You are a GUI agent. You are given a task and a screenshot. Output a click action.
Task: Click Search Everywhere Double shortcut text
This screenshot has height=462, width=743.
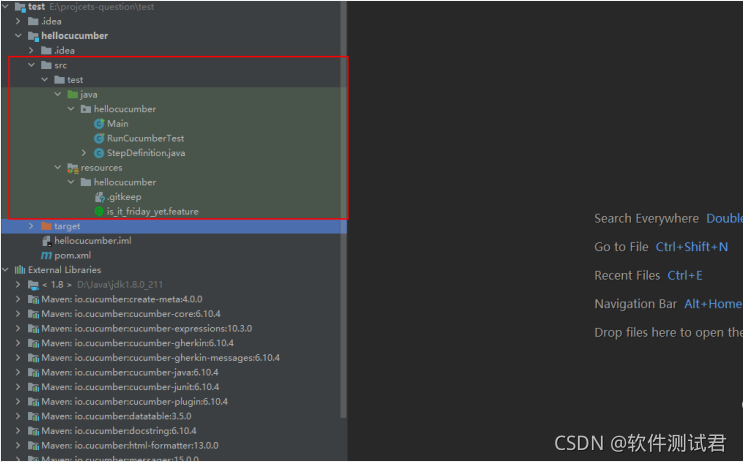725,218
